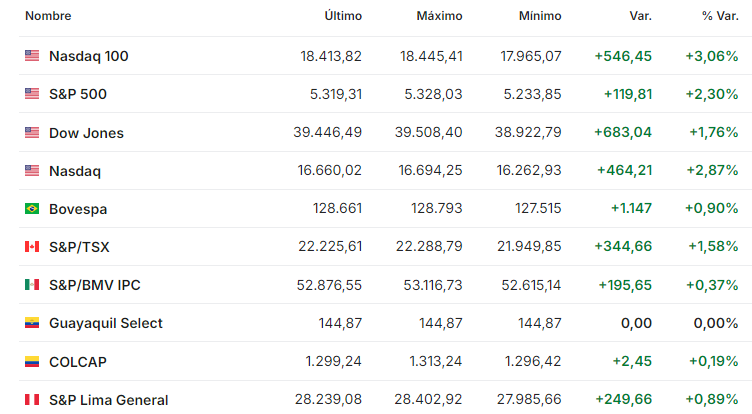752x414 pixels.
Task: Open the COLCAP index link
Action: pos(78,362)
